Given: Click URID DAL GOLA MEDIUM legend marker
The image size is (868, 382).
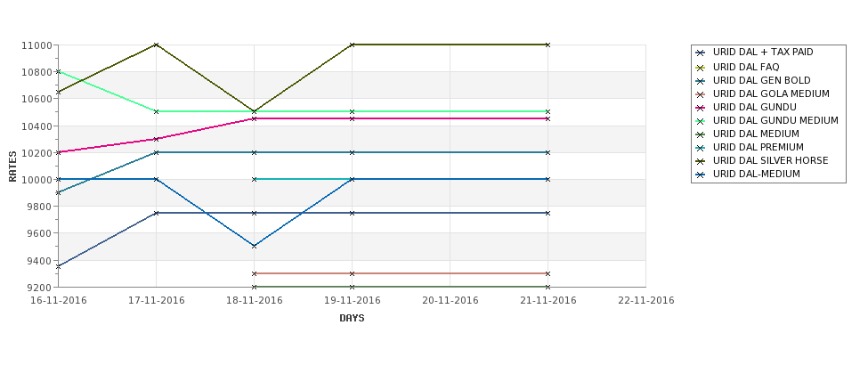Looking at the screenshot, I should 701,94.
